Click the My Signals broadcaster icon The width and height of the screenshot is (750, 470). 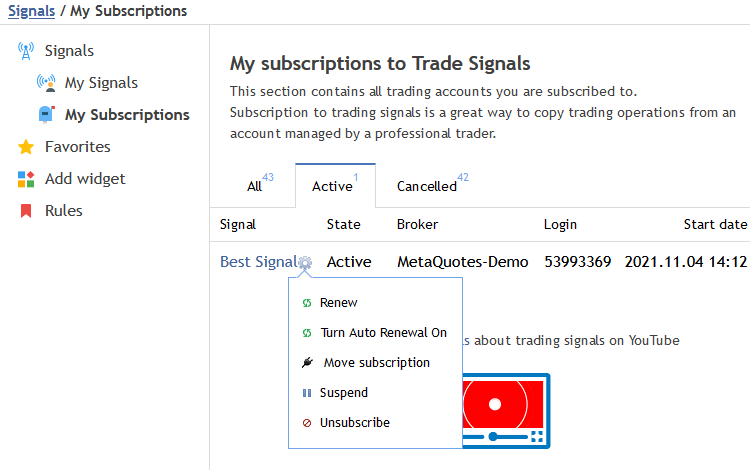(x=46, y=83)
